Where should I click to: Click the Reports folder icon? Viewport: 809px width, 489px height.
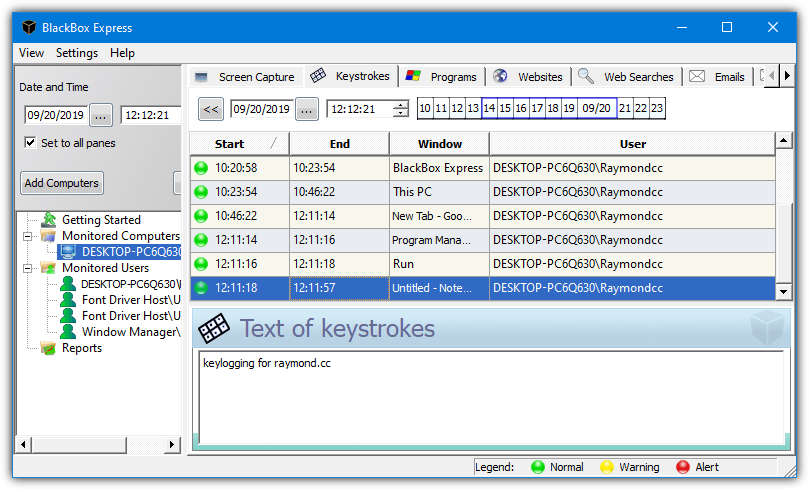coord(48,348)
